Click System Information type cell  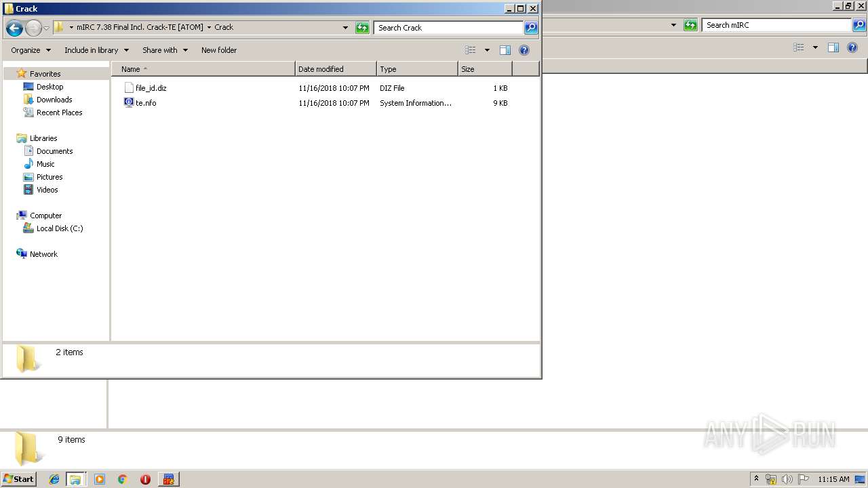[416, 103]
